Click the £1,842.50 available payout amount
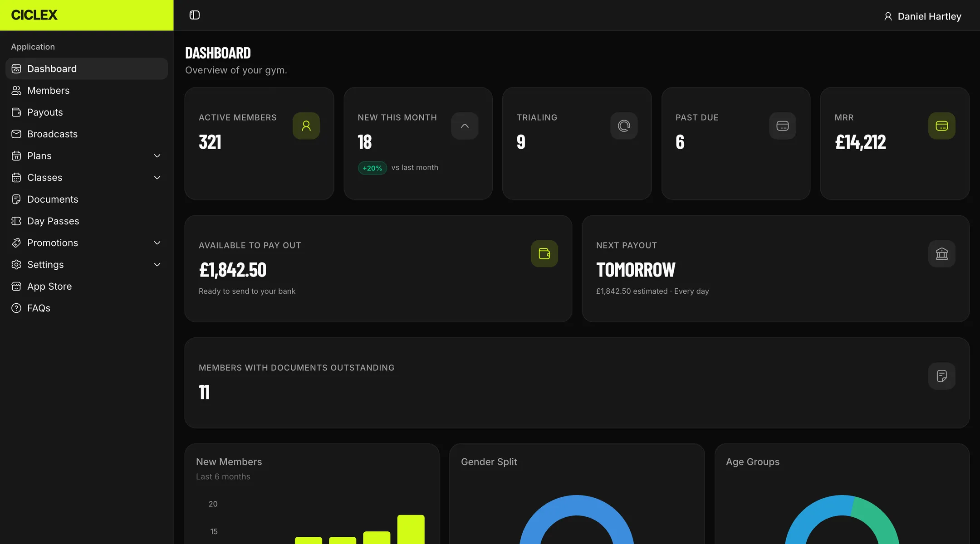 (233, 270)
